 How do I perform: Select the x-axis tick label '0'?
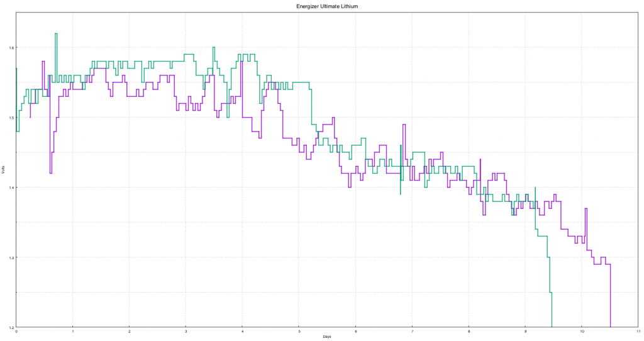[16, 331]
